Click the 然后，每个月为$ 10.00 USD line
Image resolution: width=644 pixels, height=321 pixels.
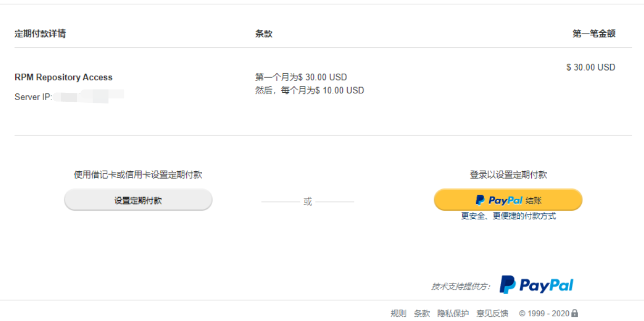(x=310, y=91)
